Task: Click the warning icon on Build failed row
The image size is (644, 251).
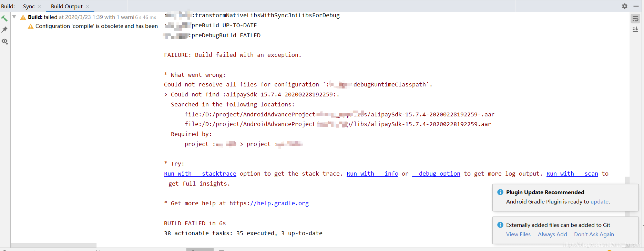Action: pyautogui.click(x=23, y=17)
